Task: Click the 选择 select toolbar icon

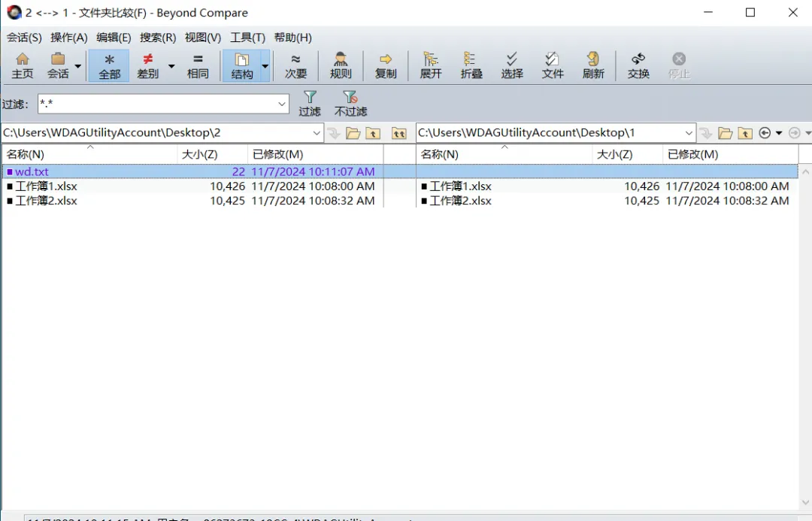Action: pyautogui.click(x=512, y=65)
